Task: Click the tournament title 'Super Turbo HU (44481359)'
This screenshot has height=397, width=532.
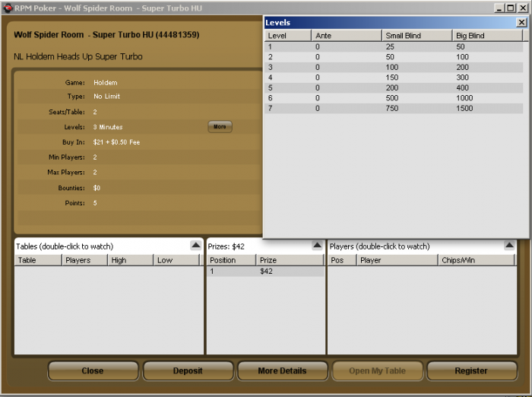Action: (x=146, y=35)
